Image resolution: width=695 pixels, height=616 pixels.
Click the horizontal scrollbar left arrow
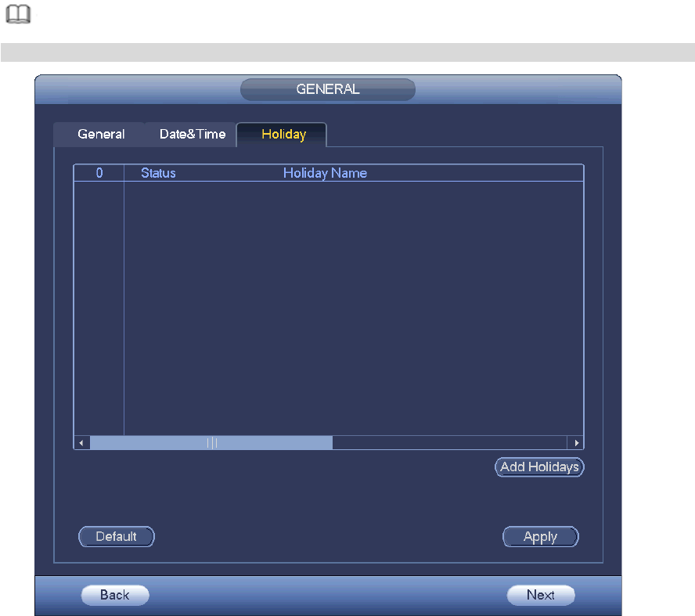tap(81, 443)
